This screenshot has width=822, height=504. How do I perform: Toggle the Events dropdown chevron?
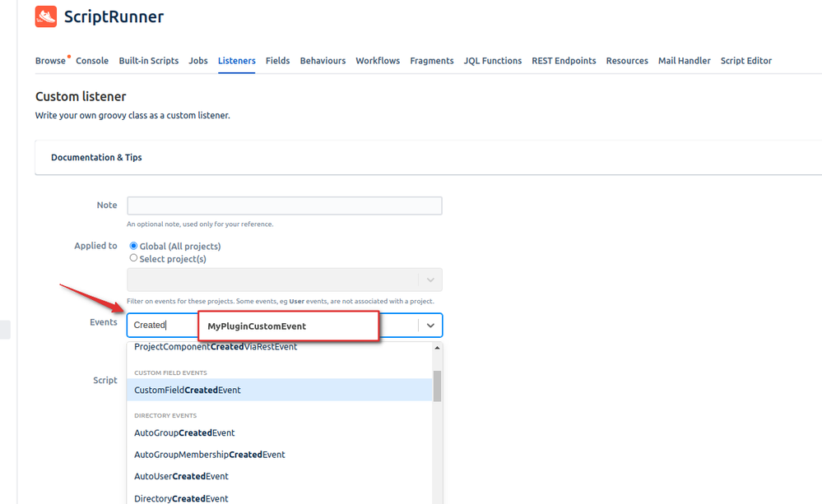pos(430,326)
